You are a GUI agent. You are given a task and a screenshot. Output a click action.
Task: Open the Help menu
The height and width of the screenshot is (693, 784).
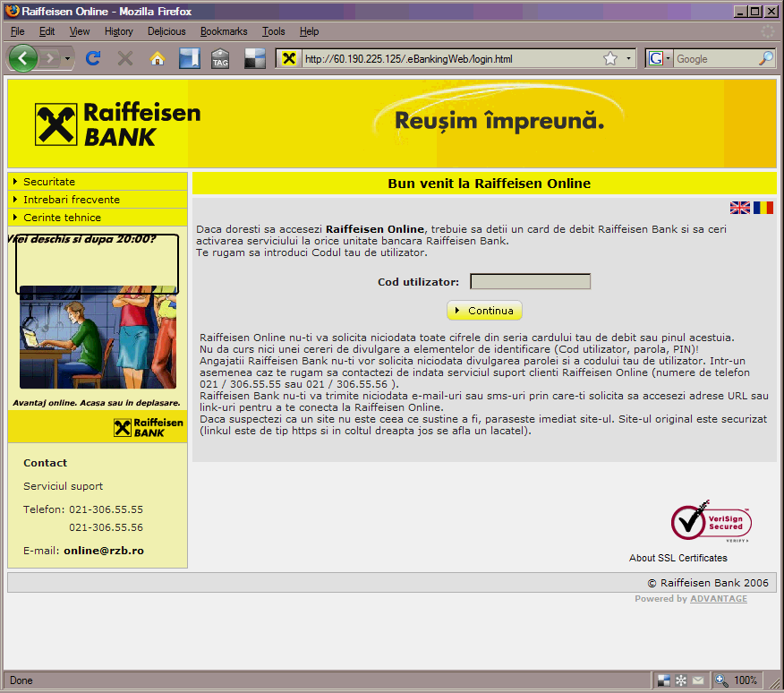309,31
